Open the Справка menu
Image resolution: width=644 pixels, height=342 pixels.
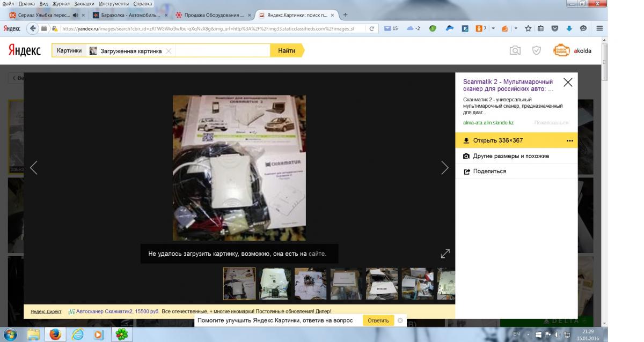pos(143,4)
